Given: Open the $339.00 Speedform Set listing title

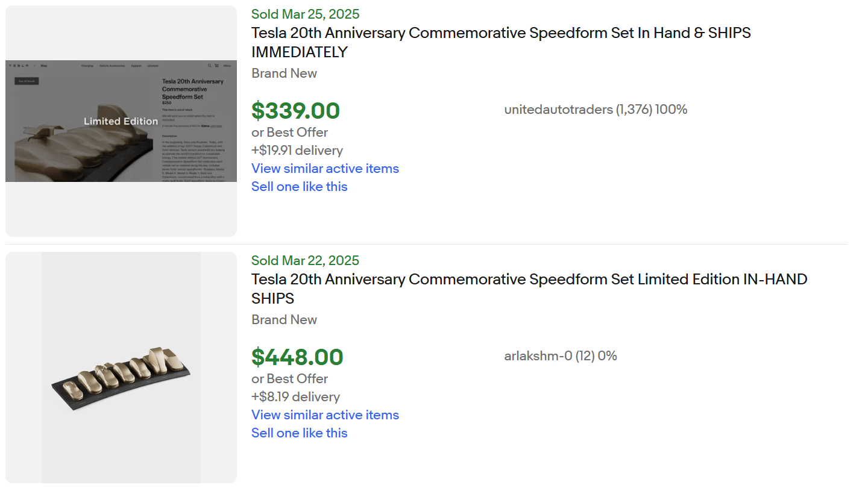Looking at the screenshot, I should pyautogui.click(x=501, y=33).
